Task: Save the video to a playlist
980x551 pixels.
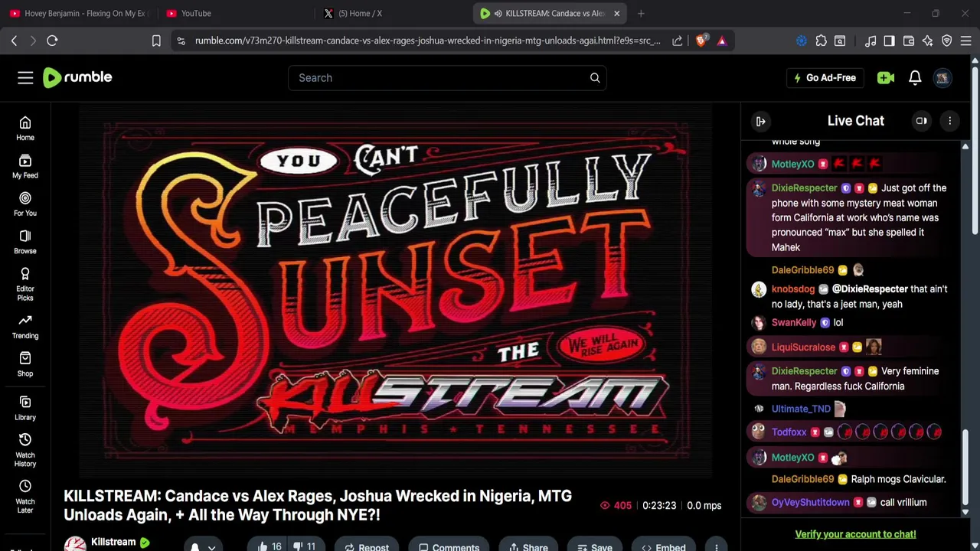Action: coord(594,546)
